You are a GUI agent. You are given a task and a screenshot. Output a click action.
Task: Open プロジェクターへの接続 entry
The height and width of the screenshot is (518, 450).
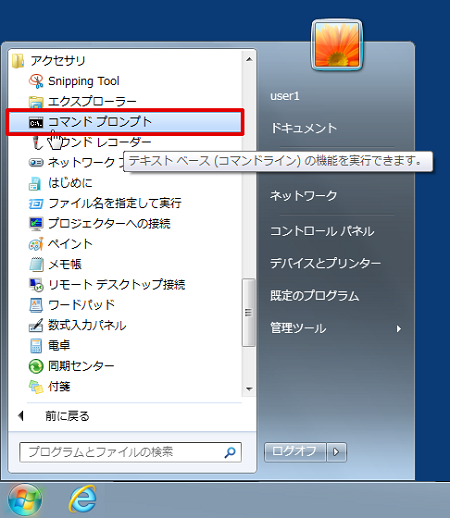coord(109,224)
